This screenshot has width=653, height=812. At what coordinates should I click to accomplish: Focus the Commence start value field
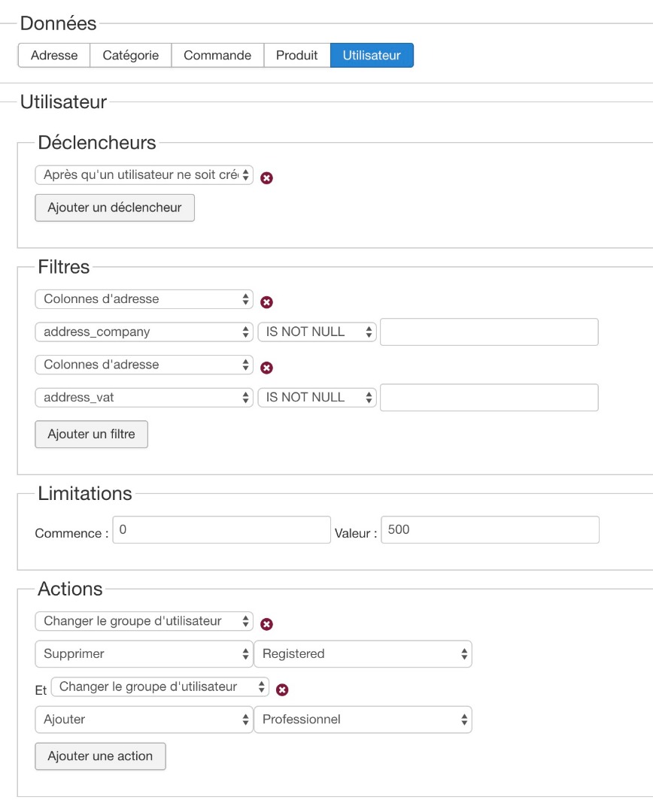(x=221, y=530)
